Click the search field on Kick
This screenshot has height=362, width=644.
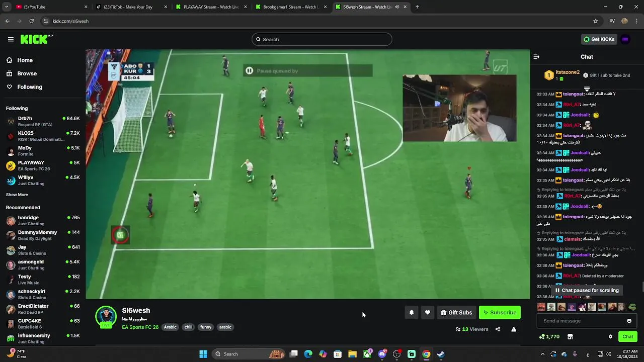click(321, 39)
